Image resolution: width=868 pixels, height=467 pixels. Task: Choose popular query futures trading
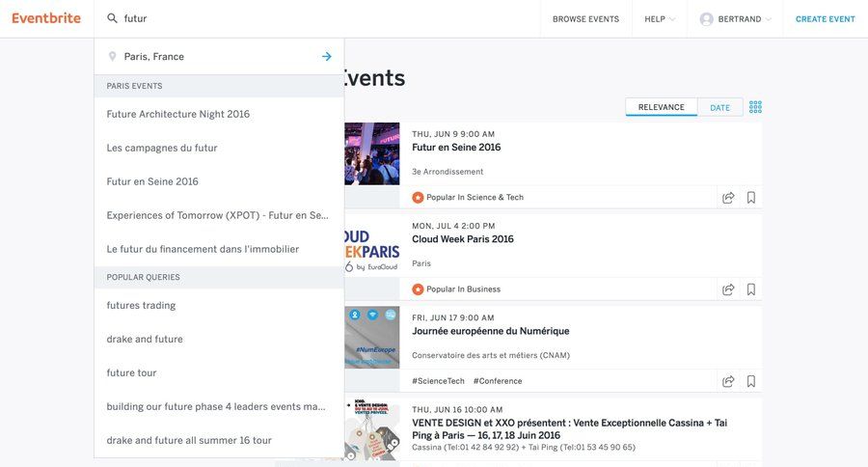219,305
